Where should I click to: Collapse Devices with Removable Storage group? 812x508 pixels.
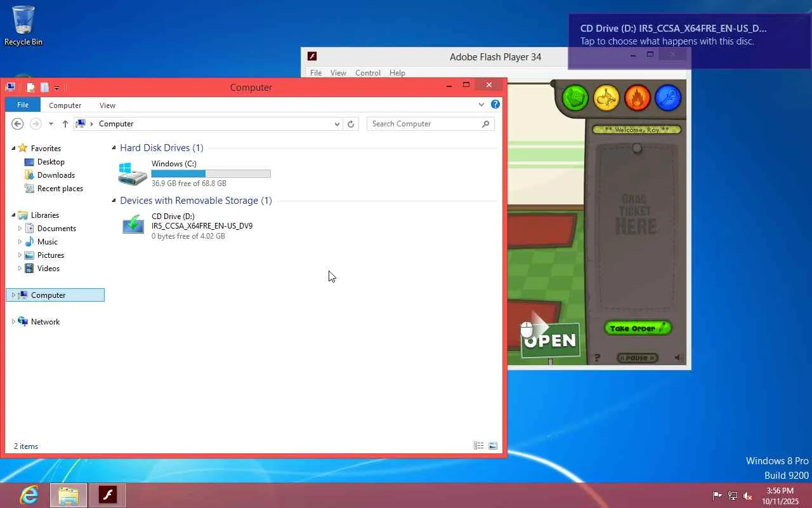pos(114,201)
